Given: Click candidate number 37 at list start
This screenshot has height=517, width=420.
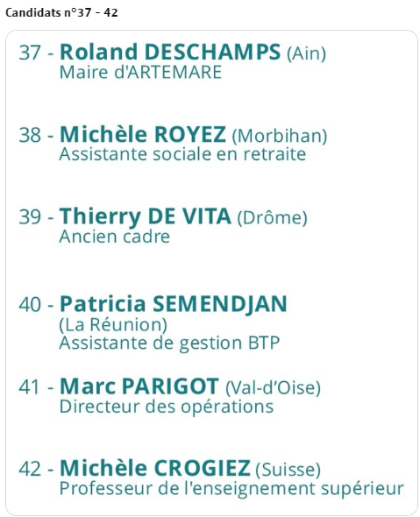Looking at the screenshot, I should point(30,53).
